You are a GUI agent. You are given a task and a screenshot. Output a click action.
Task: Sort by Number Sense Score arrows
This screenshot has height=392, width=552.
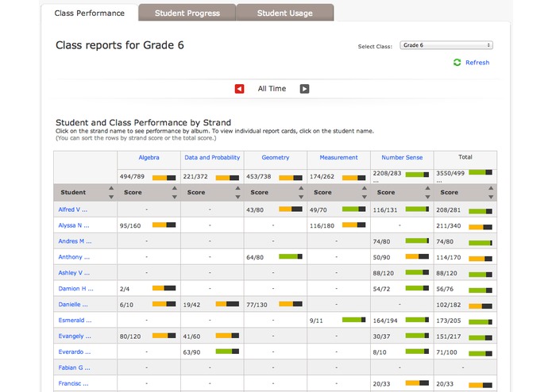pyautogui.click(x=427, y=192)
